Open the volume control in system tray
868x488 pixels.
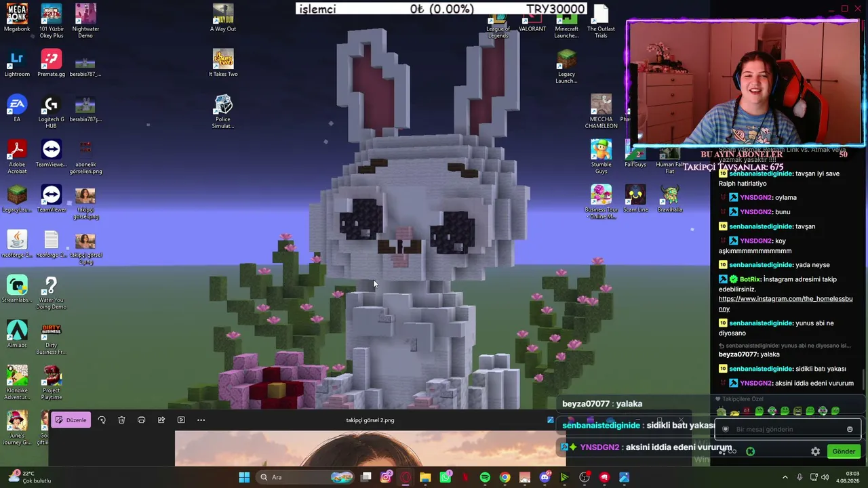tap(825, 477)
